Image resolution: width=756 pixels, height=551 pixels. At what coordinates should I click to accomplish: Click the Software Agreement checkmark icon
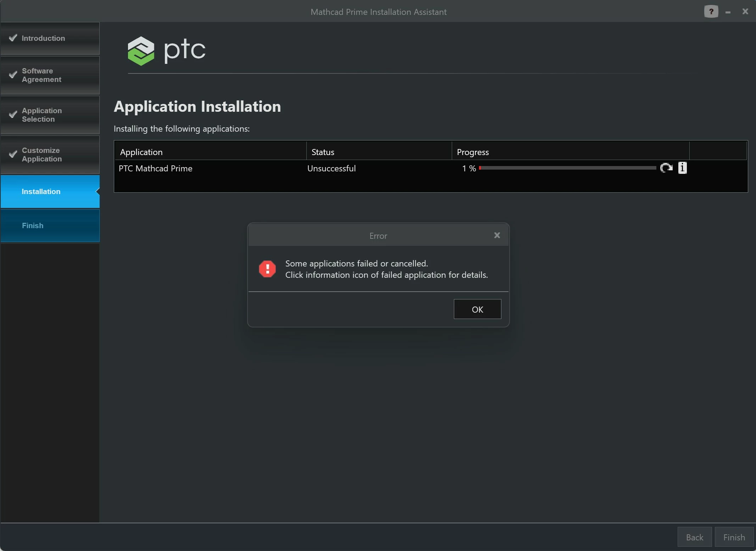tap(13, 75)
